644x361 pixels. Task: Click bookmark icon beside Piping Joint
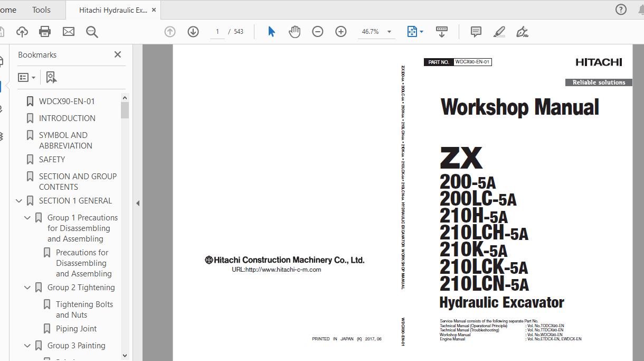coord(47,329)
